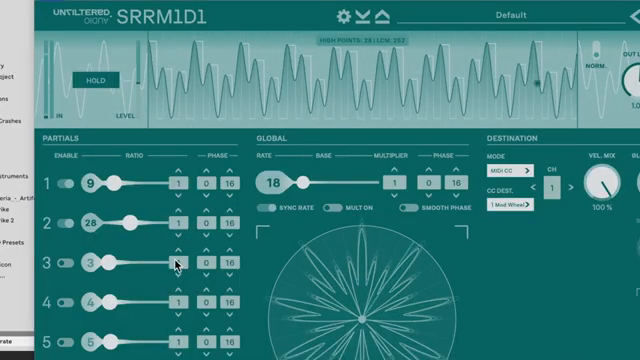
Task: Decrease global phase denominator down arrow
Action: [456, 196]
